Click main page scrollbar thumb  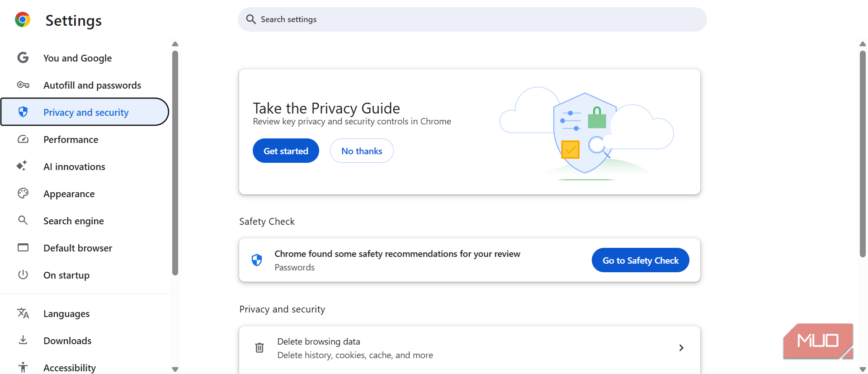863,154
